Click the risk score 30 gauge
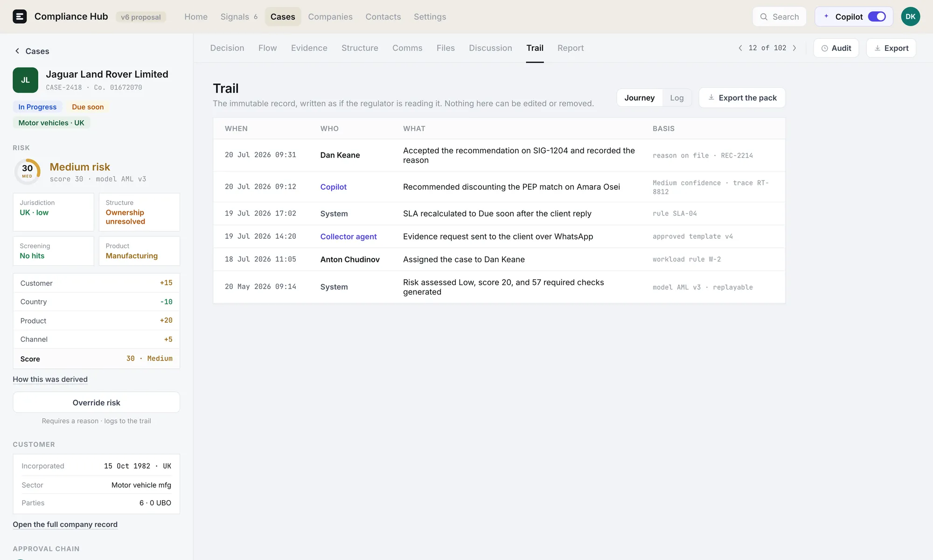This screenshot has height=560, width=933. pyautogui.click(x=28, y=172)
